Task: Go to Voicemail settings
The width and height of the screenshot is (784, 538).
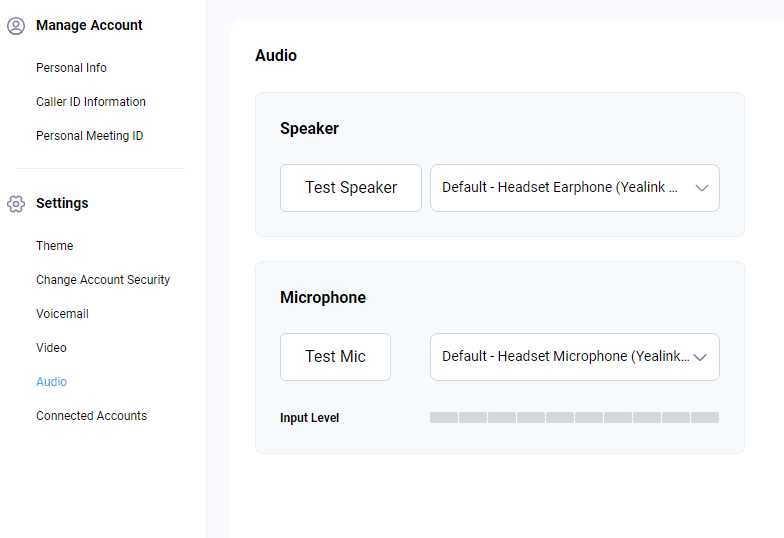Action: (x=62, y=314)
